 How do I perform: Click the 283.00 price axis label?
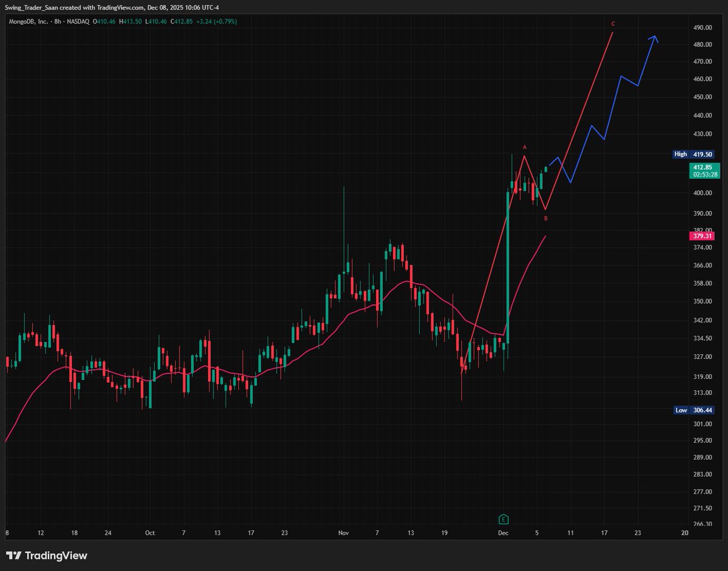703,475
